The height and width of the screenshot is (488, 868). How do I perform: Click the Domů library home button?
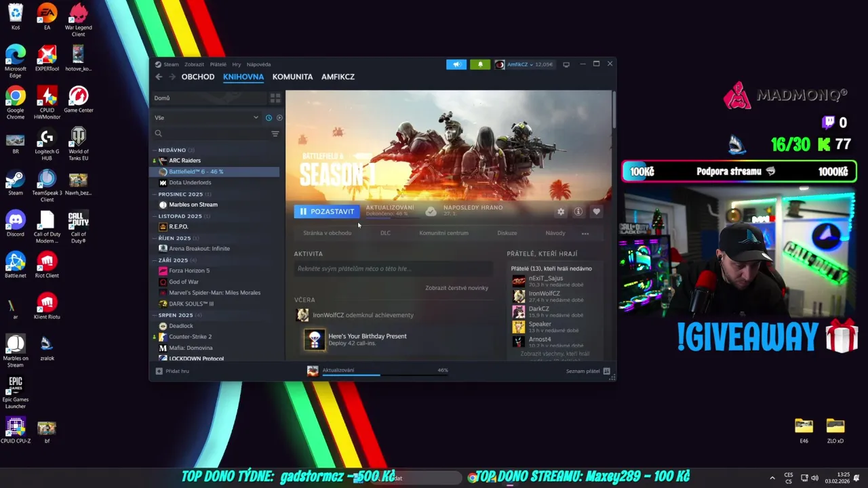coord(209,98)
